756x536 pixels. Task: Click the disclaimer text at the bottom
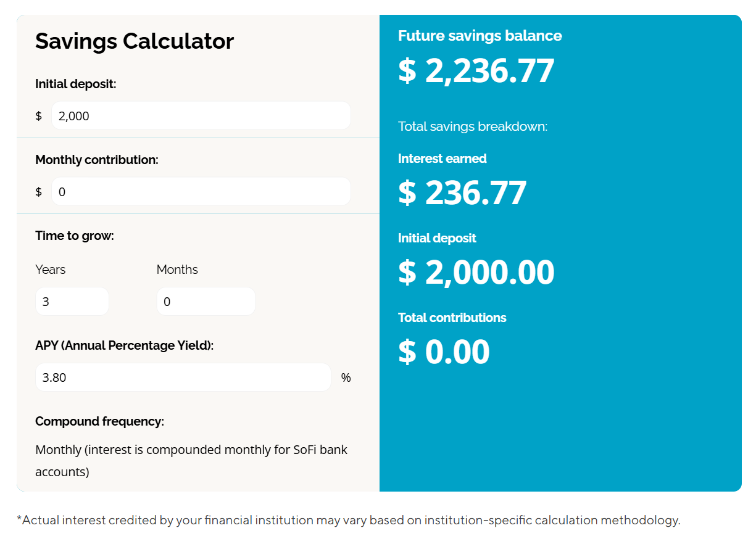(x=347, y=520)
